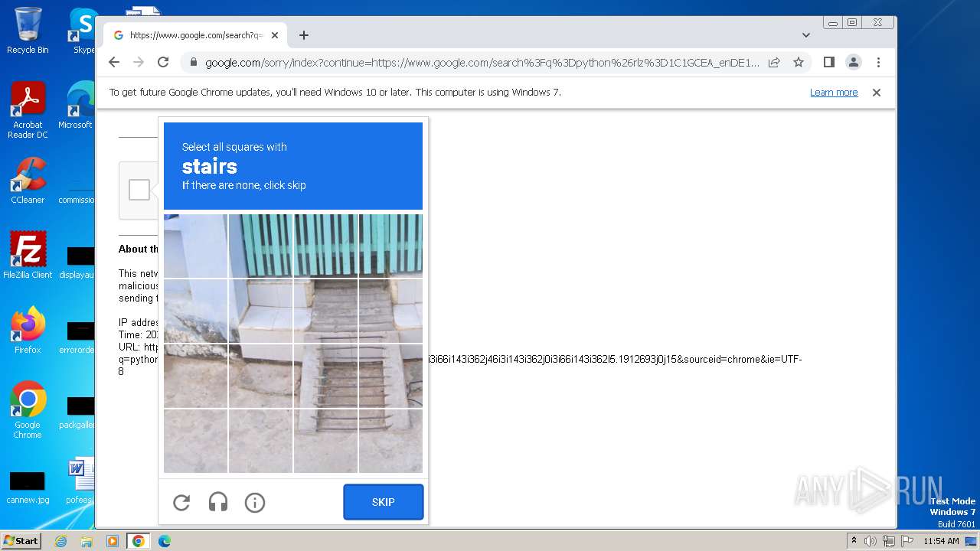This screenshot has height=551, width=980.
Task: Show hidden system tray icons
Action: tap(854, 541)
